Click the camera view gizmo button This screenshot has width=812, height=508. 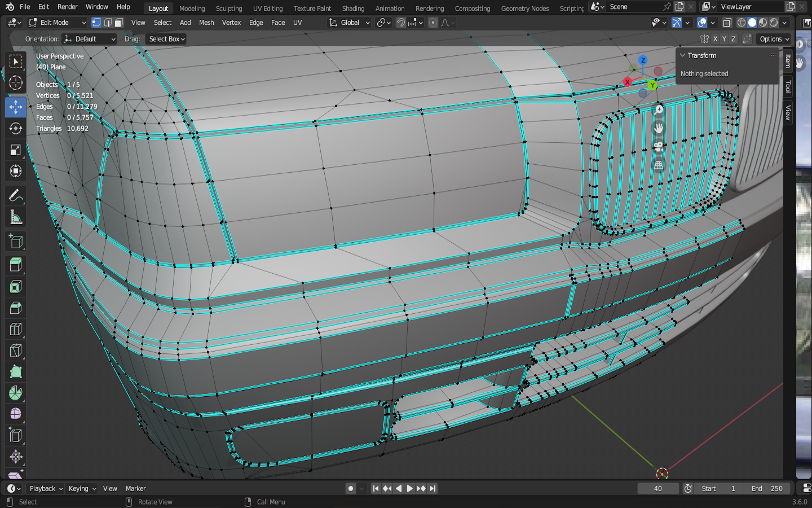[658, 147]
